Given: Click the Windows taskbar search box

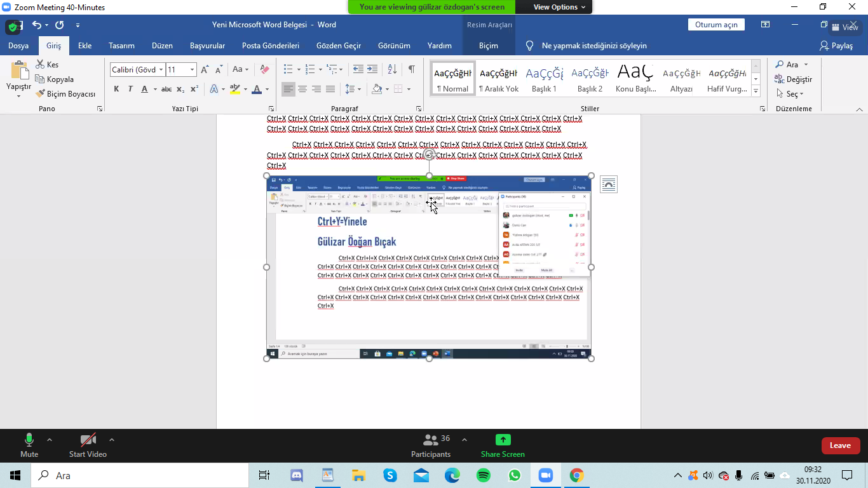Looking at the screenshot, I should point(143,475).
